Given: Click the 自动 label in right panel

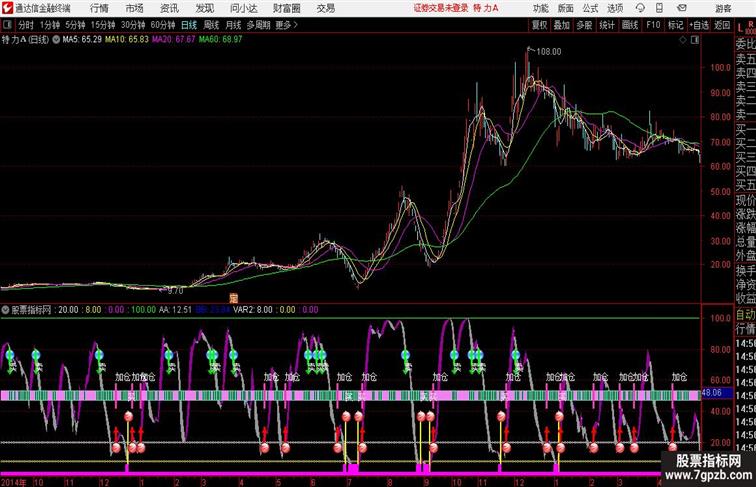Looking at the screenshot, I should [745, 315].
